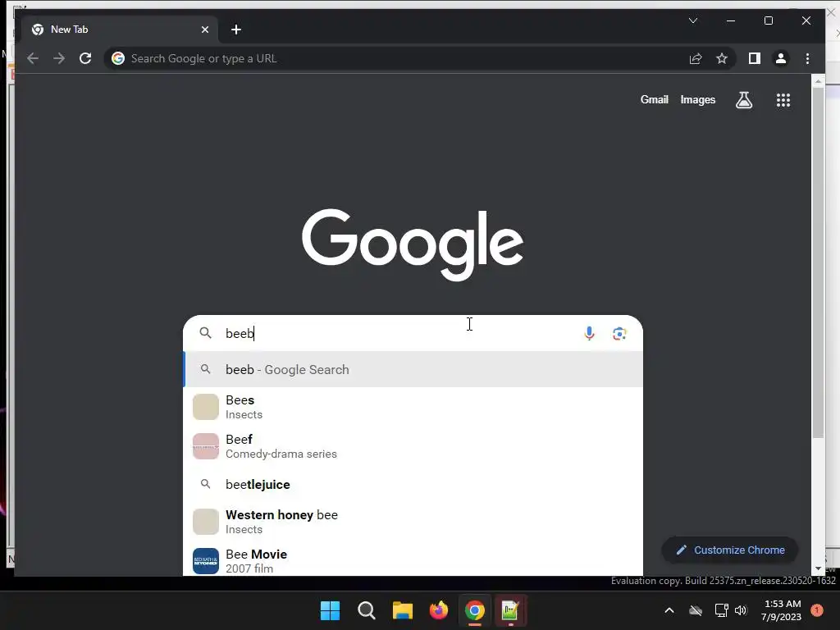Search by image with the Lens icon
The width and height of the screenshot is (840, 630).
coord(619,333)
